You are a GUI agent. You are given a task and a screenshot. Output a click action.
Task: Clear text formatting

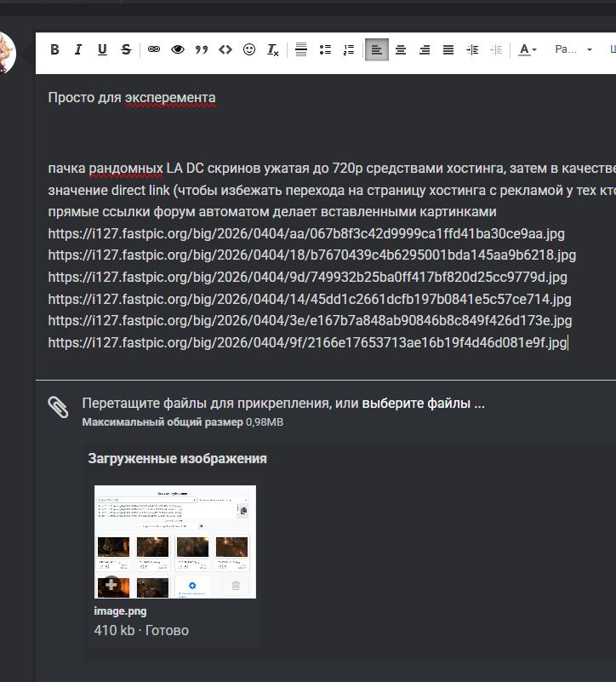pos(272,49)
